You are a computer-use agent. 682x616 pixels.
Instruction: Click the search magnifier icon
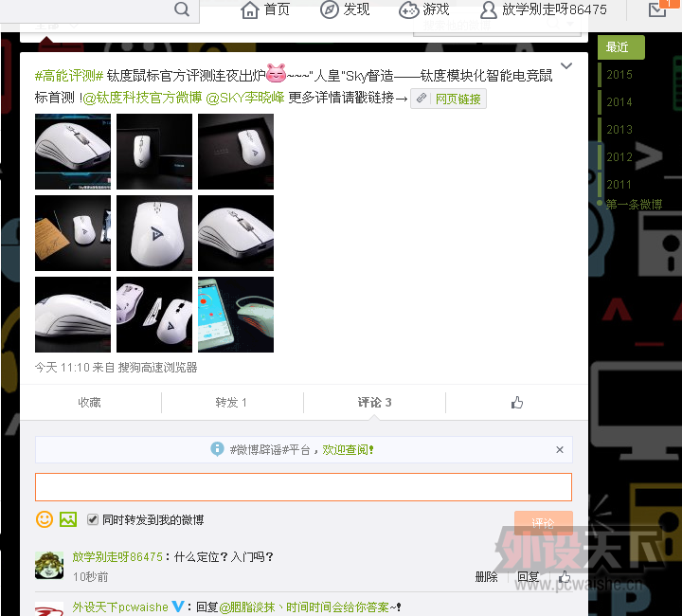[x=182, y=9]
